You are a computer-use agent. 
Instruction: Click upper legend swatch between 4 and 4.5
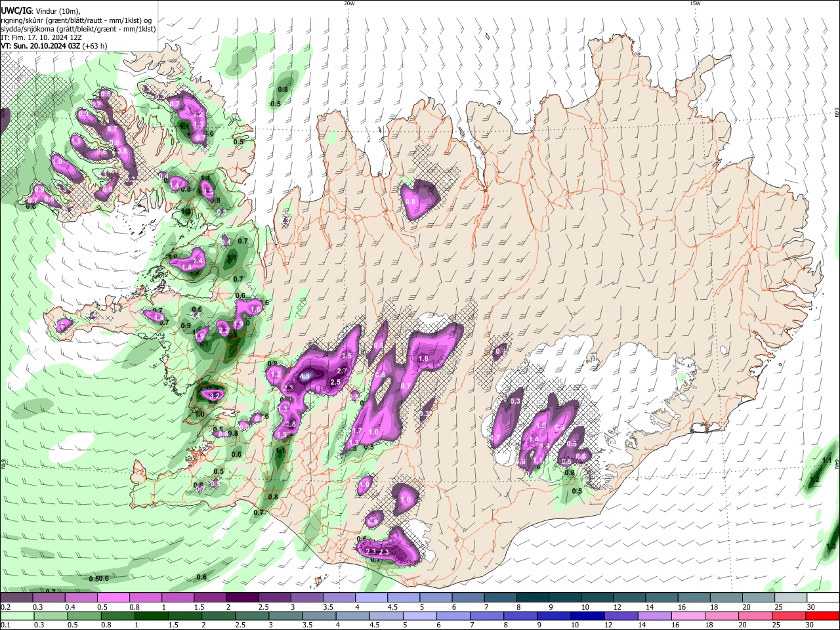[370, 598]
